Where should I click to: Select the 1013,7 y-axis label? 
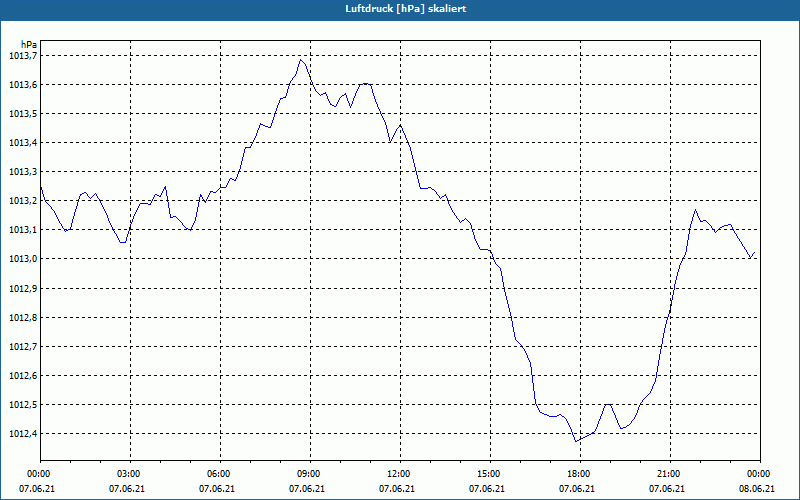click(x=23, y=55)
